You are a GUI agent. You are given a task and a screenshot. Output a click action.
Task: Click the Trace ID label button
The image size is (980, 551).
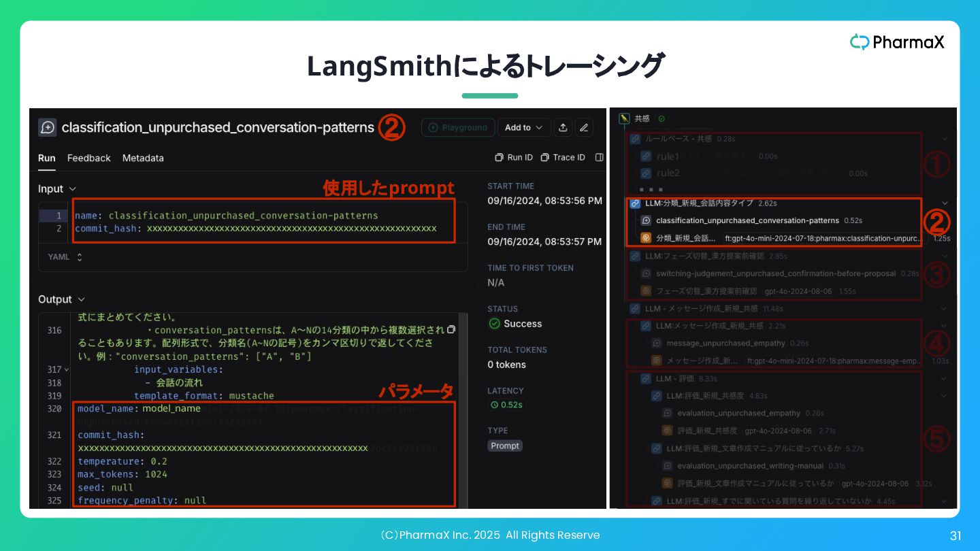[569, 157]
